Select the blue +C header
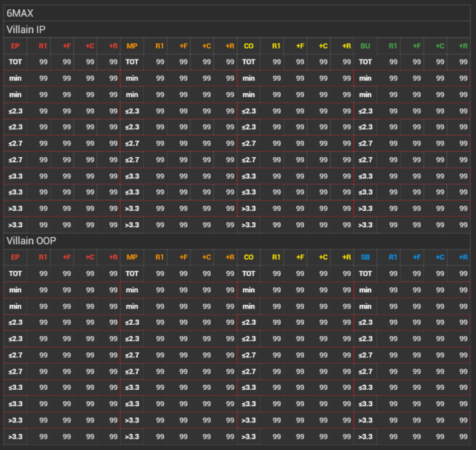The height and width of the screenshot is (450, 476). (x=439, y=257)
